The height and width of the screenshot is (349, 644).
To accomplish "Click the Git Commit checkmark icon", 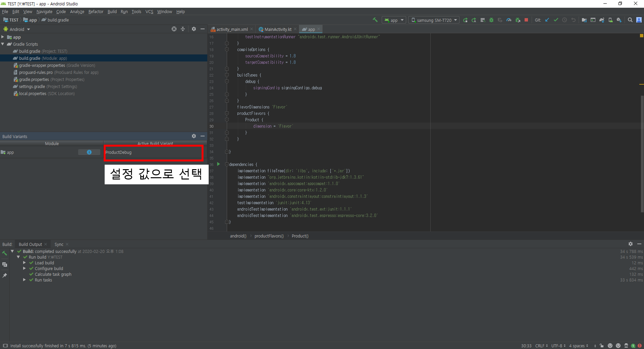I will (556, 20).
